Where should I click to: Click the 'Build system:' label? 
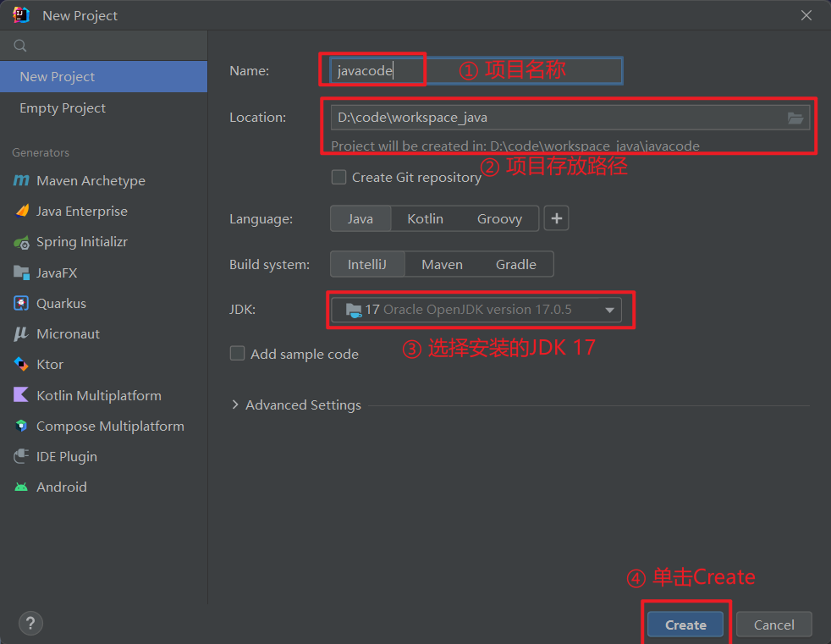tap(269, 265)
